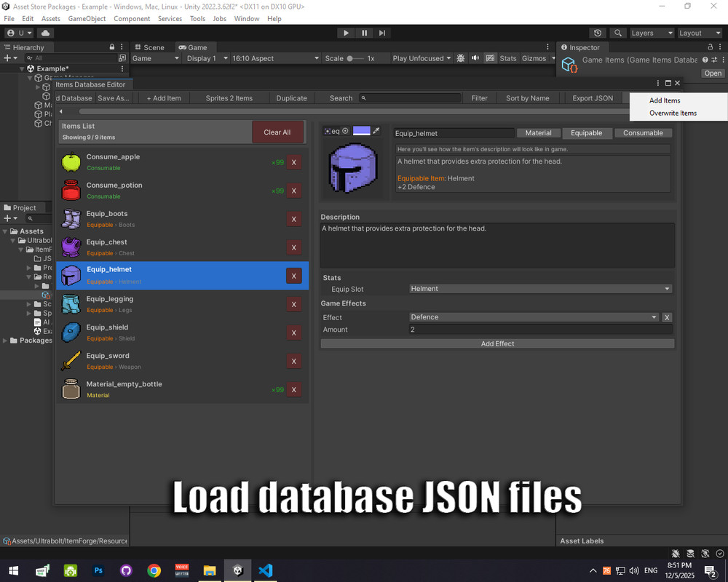This screenshot has height=582, width=728.
Task: Select the Equip_helmet name input field
Action: click(x=454, y=133)
